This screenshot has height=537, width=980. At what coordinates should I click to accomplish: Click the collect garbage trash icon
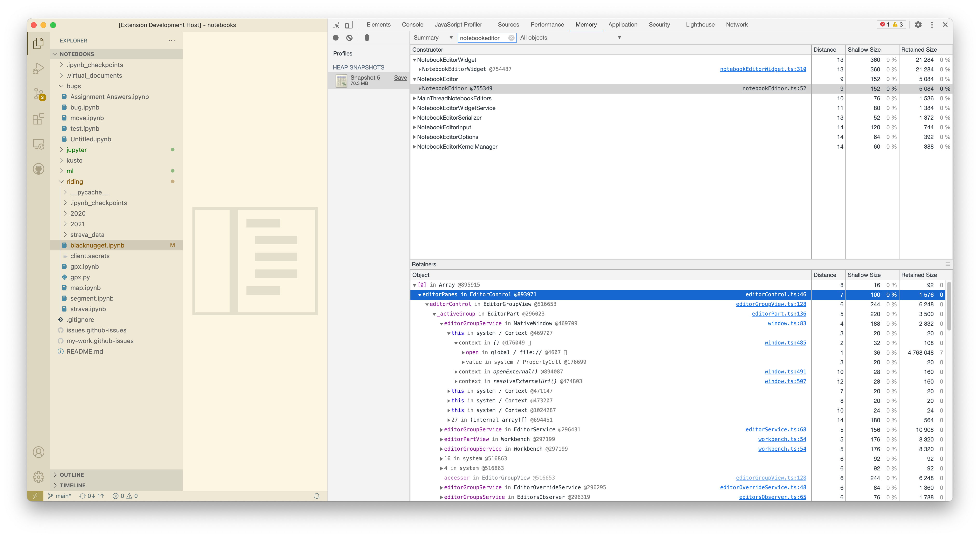pyautogui.click(x=367, y=38)
